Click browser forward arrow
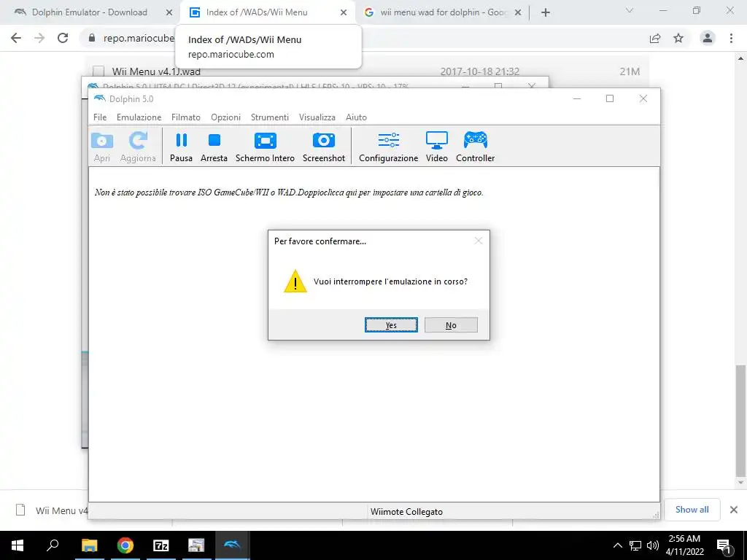The image size is (747, 560). [39, 38]
